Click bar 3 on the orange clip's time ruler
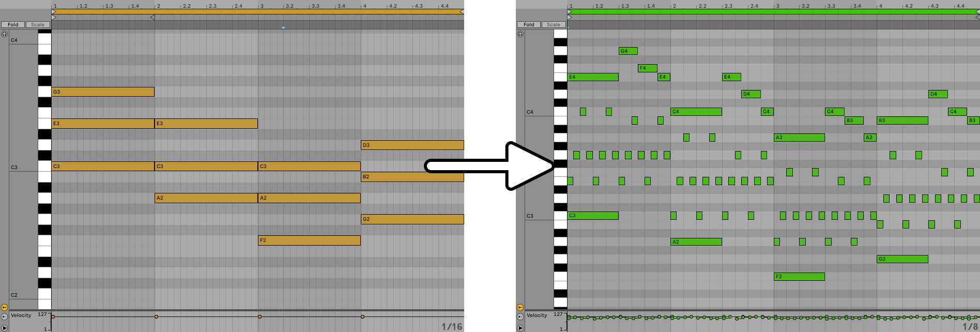Image resolution: width=980 pixels, height=332 pixels. (x=262, y=6)
